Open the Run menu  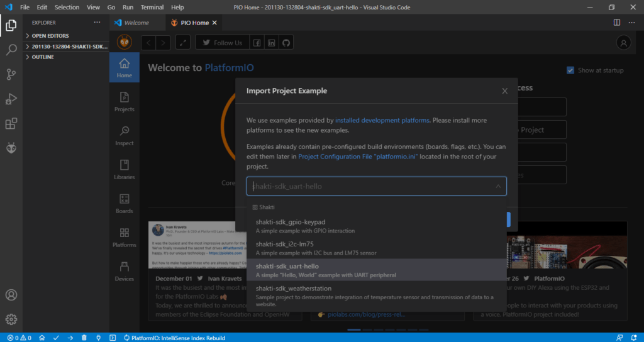tap(128, 8)
